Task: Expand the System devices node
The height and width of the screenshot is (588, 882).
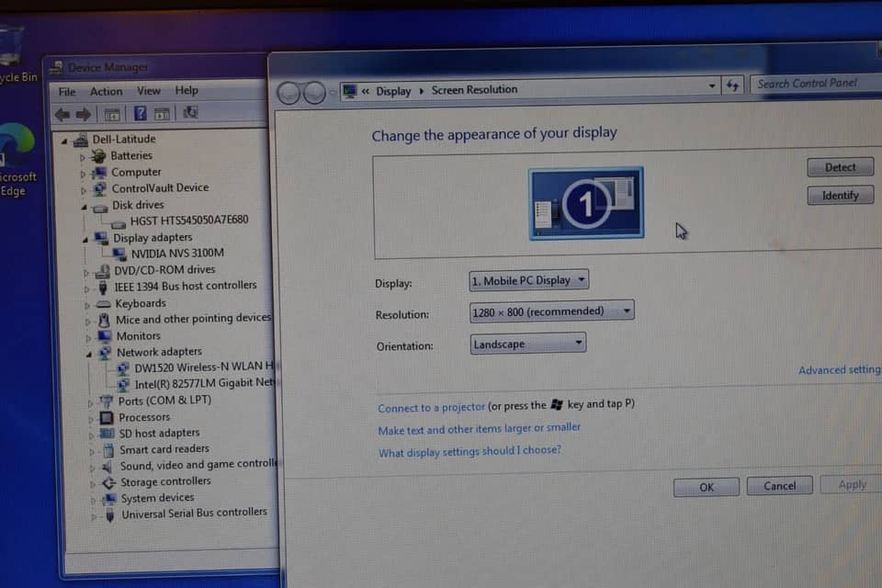Action: pyautogui.click(x=93, y=500)
